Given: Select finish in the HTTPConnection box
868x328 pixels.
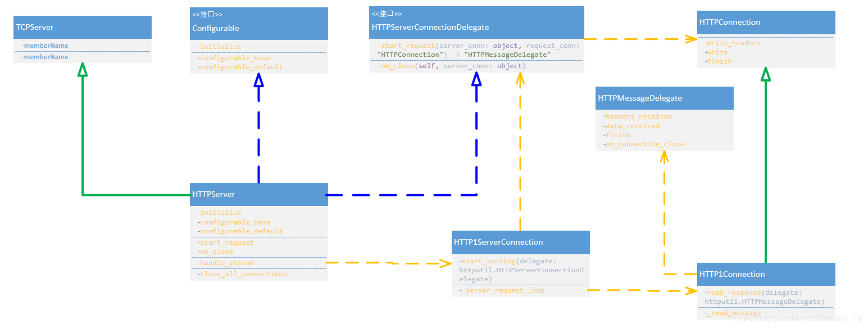Looking at the screenshot, I should click(720, 61).
